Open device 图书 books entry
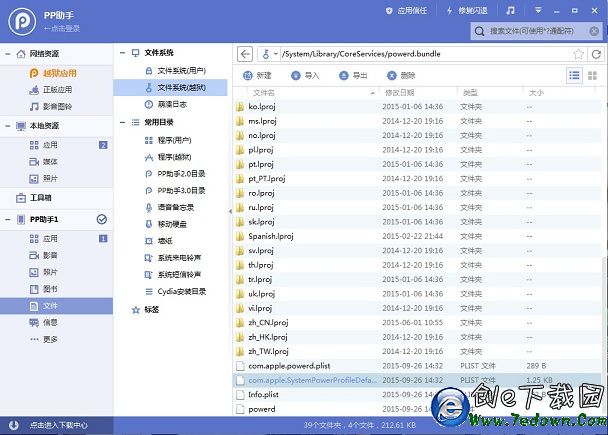The width and height of the screenshot is (608, 435). click(x=57, y=289)
